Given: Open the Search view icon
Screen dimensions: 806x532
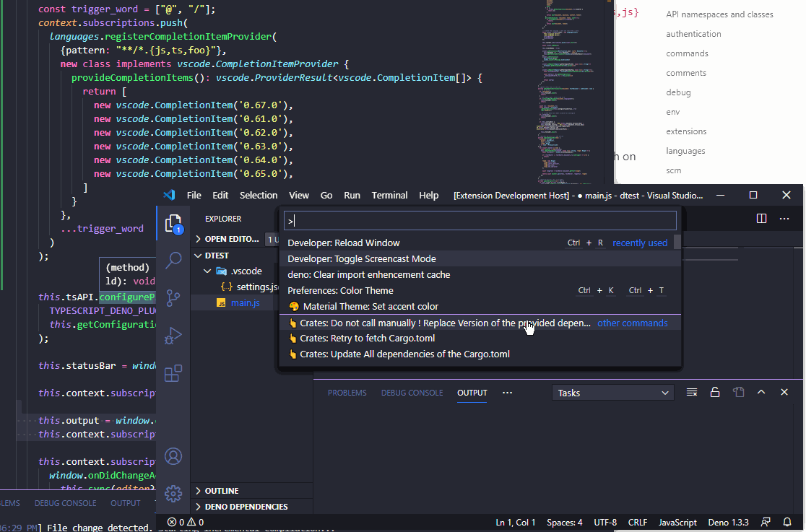Looking at the screenshot, I should click(174, 260).
